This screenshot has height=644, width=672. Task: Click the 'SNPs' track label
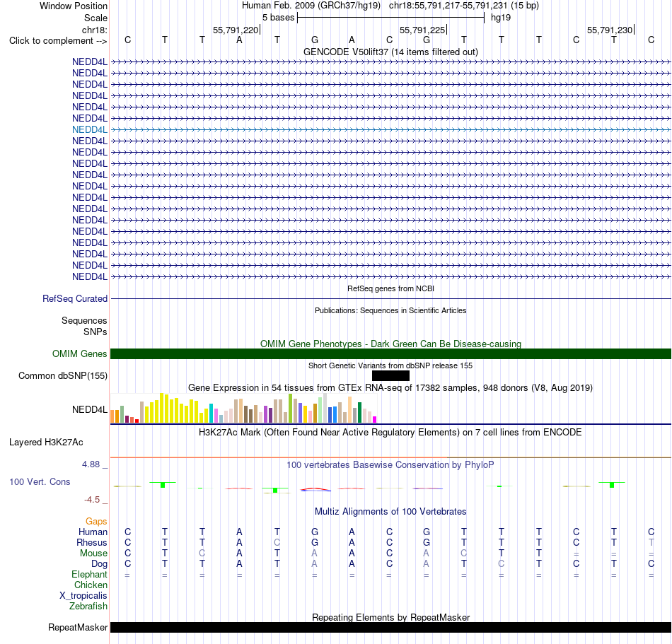95,332
